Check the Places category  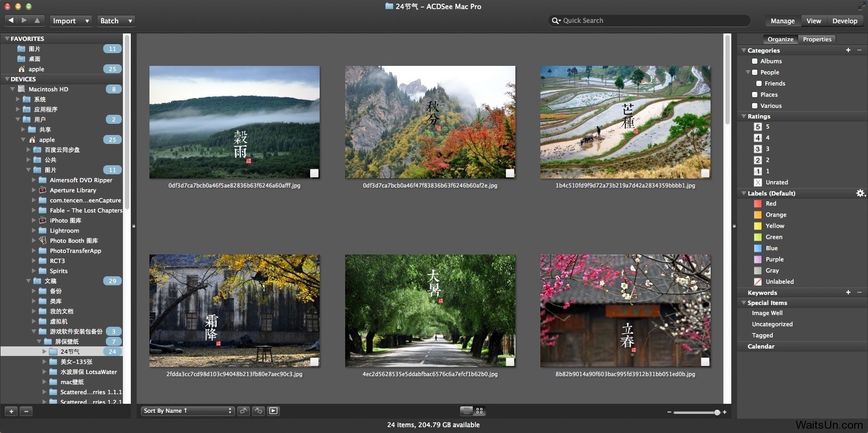755,95
